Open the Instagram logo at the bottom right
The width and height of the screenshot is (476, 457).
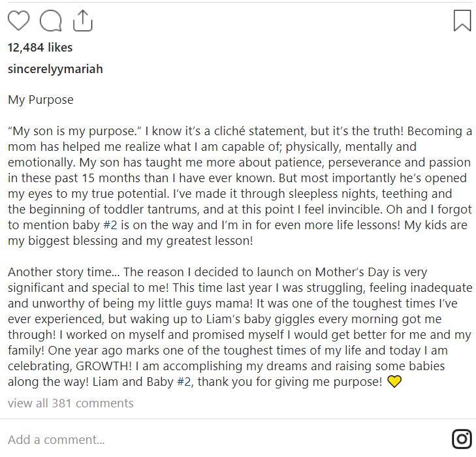(462, 439)
